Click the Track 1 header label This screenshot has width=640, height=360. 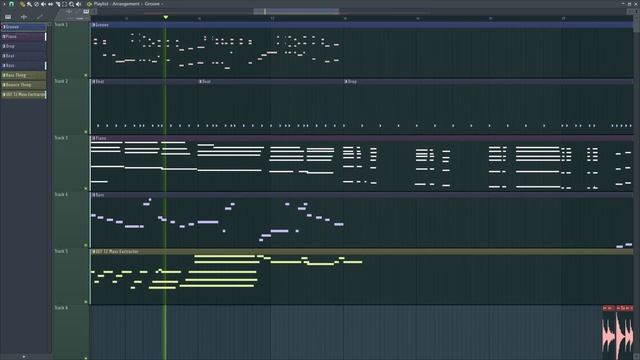pyautogui.click(x=61, y=24)
